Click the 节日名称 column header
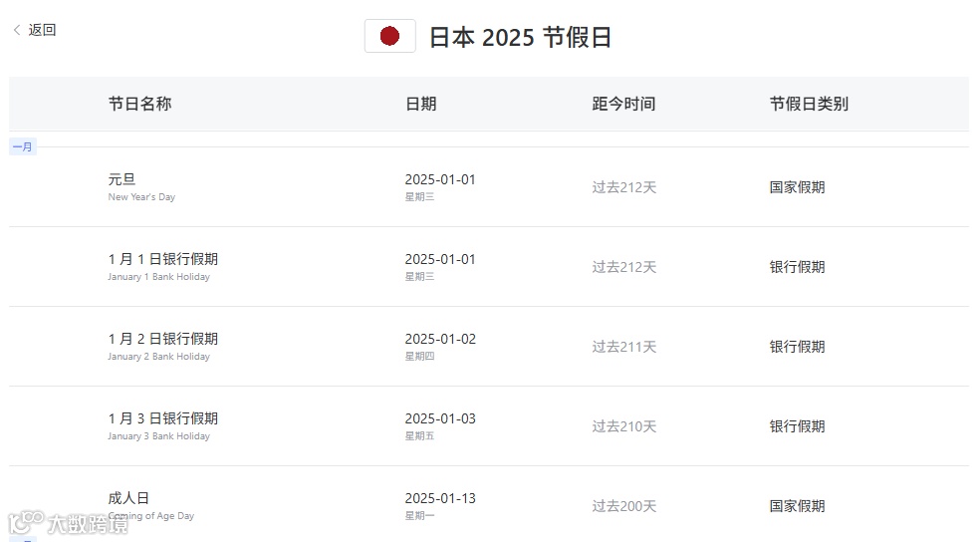The width and height of the screenshot is (980, 542). (x=139, y=104)
